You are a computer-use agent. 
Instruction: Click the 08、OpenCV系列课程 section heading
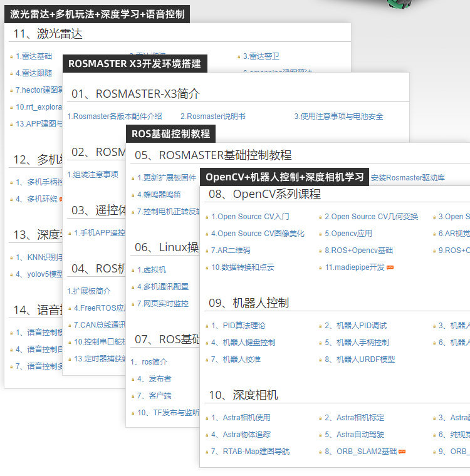click(264, 194)
